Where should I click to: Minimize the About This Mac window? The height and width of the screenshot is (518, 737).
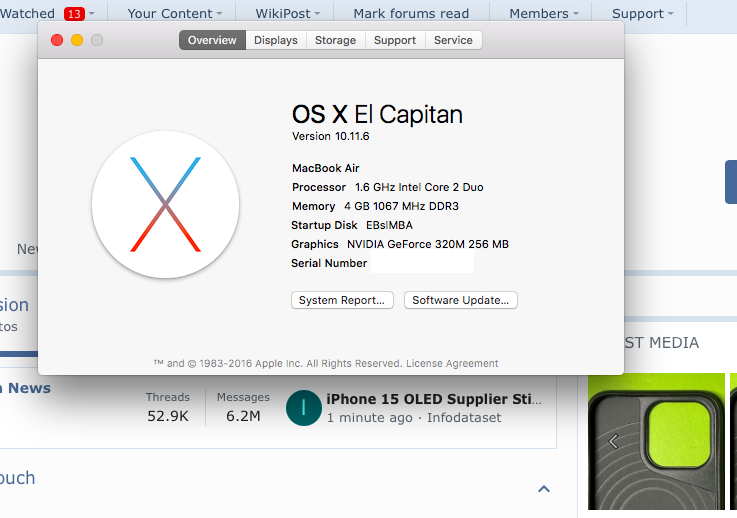(77, 40)
